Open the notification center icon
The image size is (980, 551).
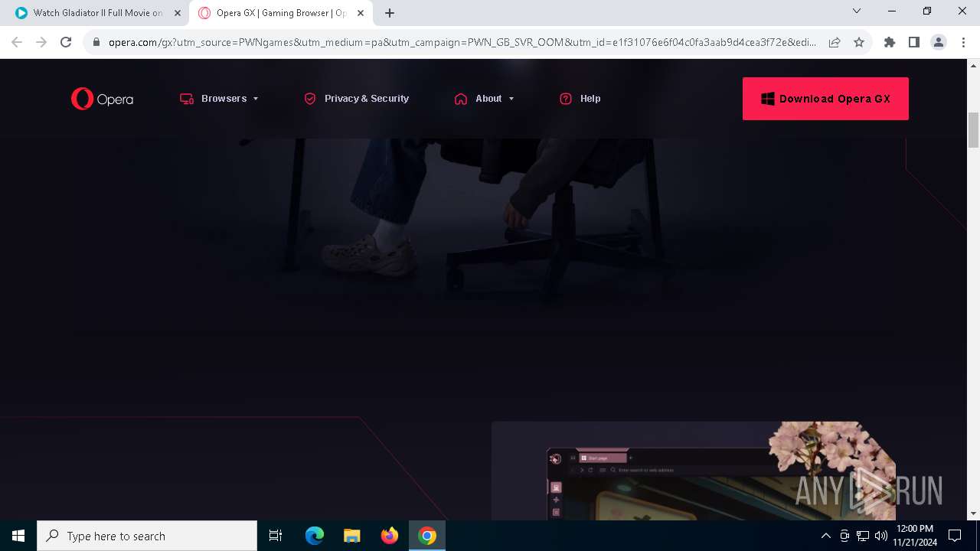(x=955, y=536)
